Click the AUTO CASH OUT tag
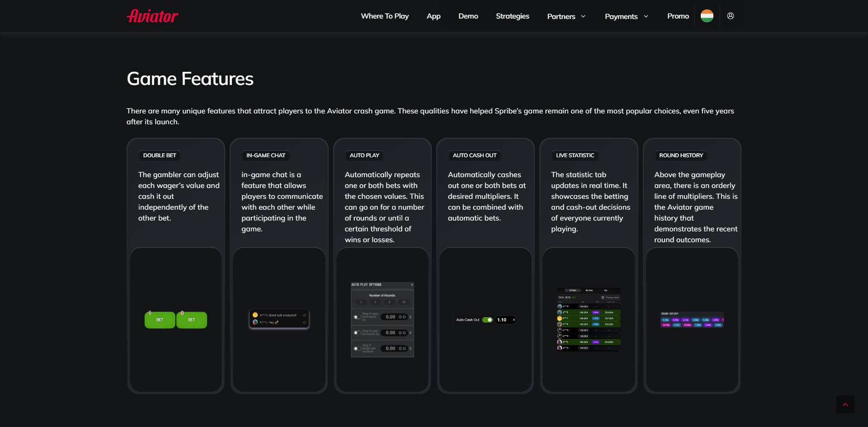The width and height of the screenshot is (868, 427). coord(475,155)
